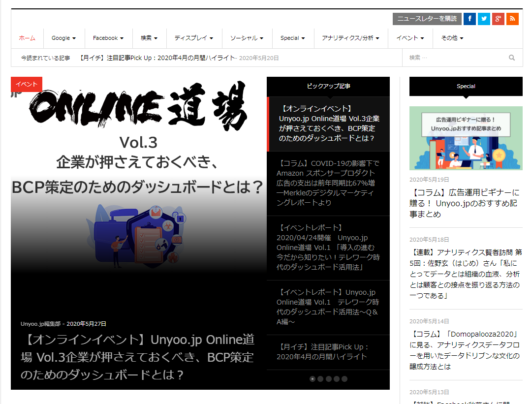Select pickup item 【月イチ】注目記事Pick Up：2020年4月
Image resolution: width=532 pixels, height=404 pixels.
coord(328,352)
